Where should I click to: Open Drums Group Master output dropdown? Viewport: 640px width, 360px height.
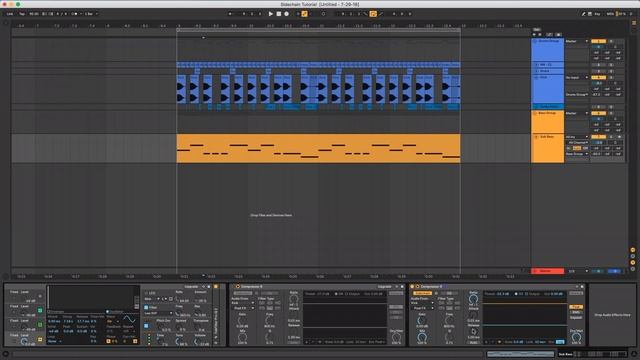click(x=577, y=41)
